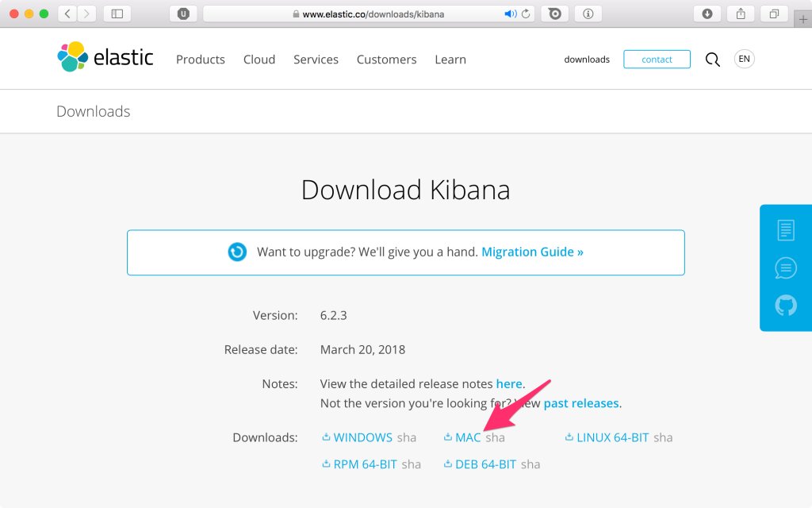812x508 pixels.
Task: Open the info extension icon in toolbar
Action: tap(588, 14)
